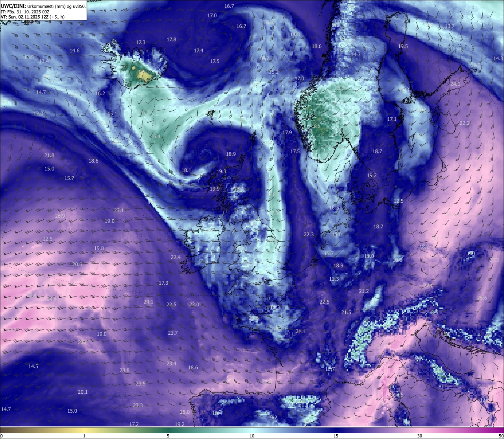The width and height of the screenshot is (504, 439).
Task: Click the map value 12.5
Action: 398,201
